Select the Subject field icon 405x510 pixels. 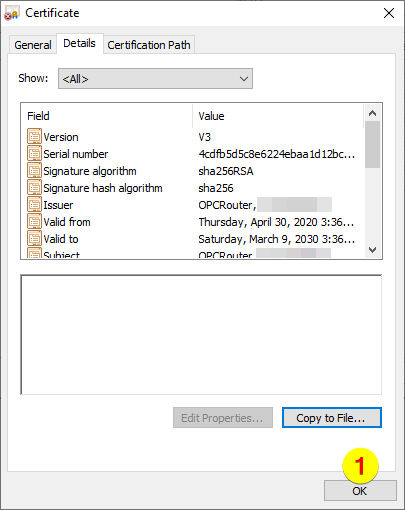34,253
